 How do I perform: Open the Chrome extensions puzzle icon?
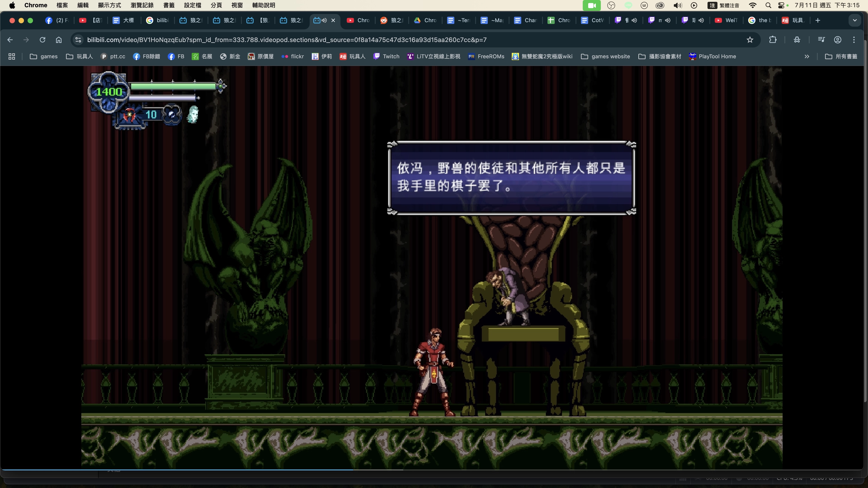(x=773, y=40)
